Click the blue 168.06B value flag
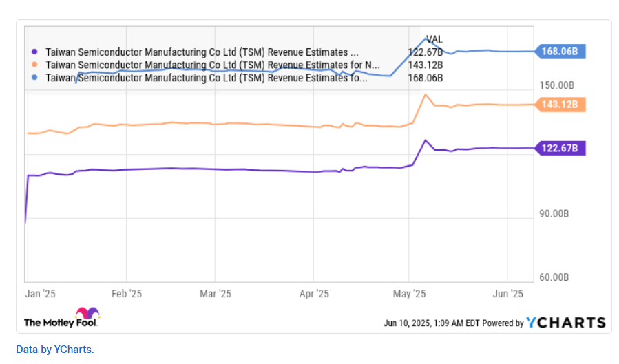Image resolution: width=619 pixels, height=364 pixels. [560, 52]
